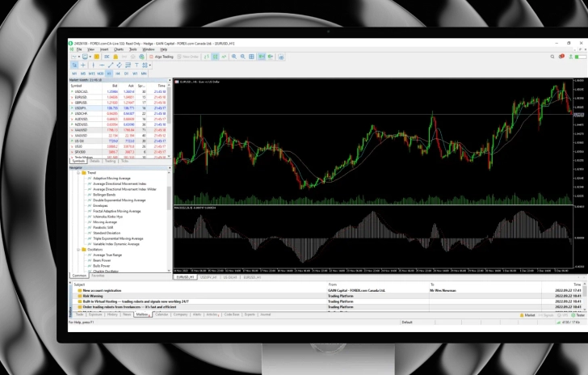
Task: Collapse the Oscillators folder in Navigator
Action: [x=77, y=250]
